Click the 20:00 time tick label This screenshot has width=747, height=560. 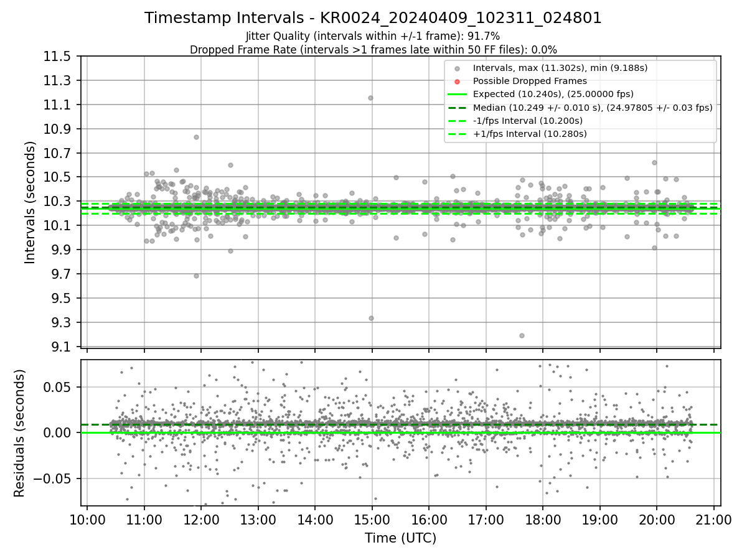point(657,519)
